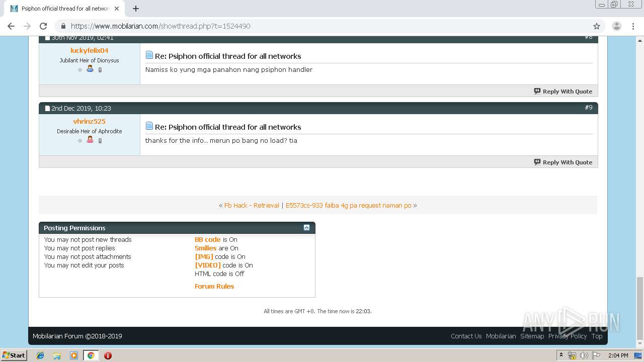
Task: Close the Psiphon thread tab
Action: (x=117, y=9)
